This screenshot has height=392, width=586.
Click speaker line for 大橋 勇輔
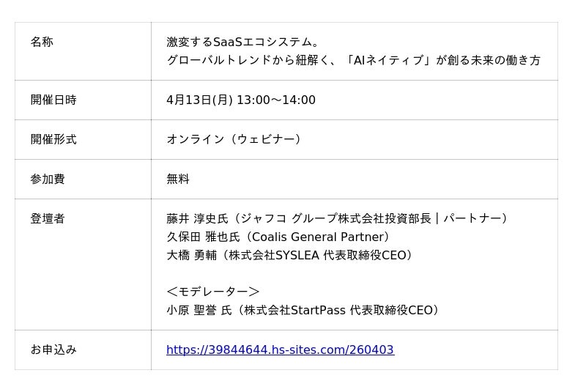(289, 256)
